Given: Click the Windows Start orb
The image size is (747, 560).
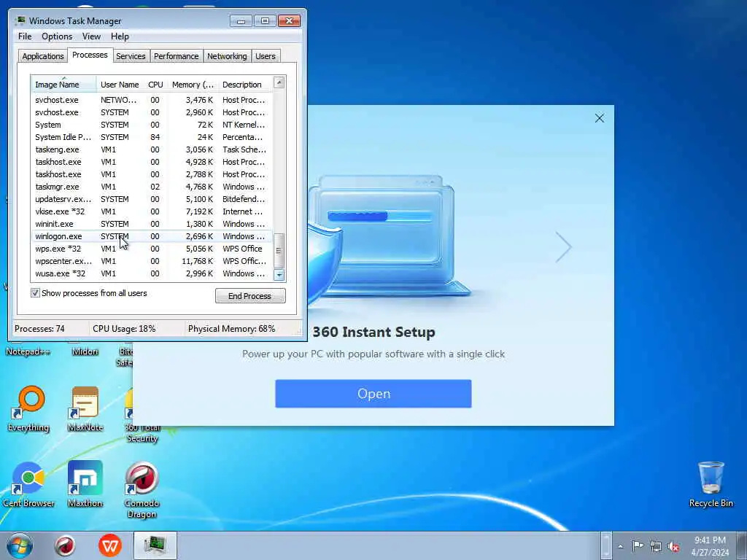Looking at the screenshot, I should point(20,545).
